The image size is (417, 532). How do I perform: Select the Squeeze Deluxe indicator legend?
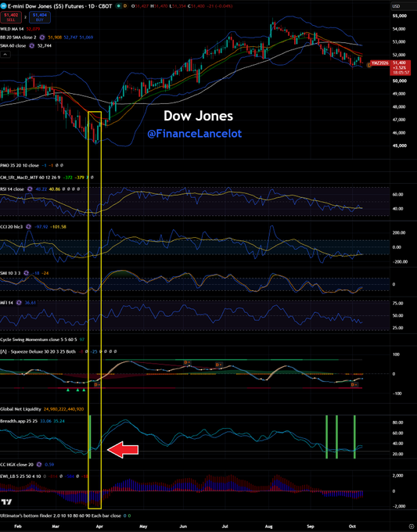(38, 351)
